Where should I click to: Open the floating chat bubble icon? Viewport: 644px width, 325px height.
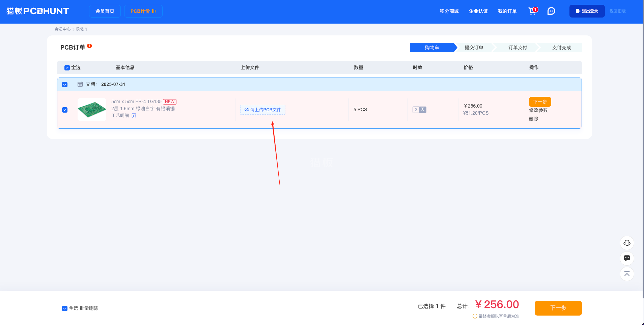click(627, 258)
